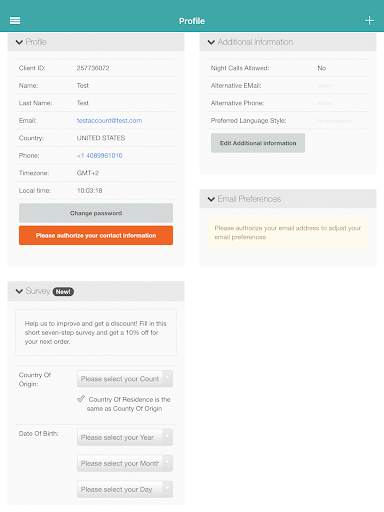Select the Email Preferences authorization notice

pos(288,233)
